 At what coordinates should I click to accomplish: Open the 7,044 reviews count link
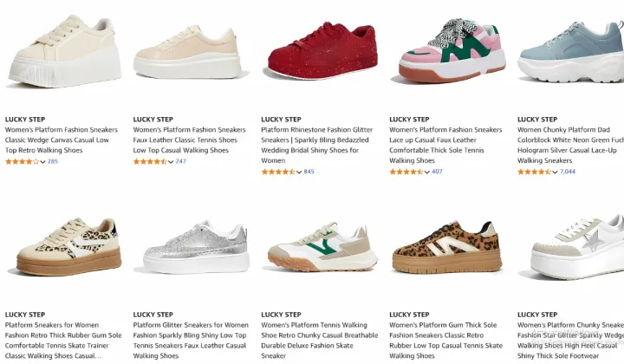pos(568,172)
